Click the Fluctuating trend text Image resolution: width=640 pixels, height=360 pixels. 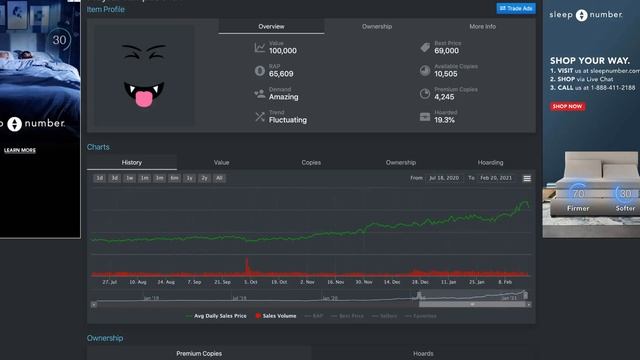point(288,120)
